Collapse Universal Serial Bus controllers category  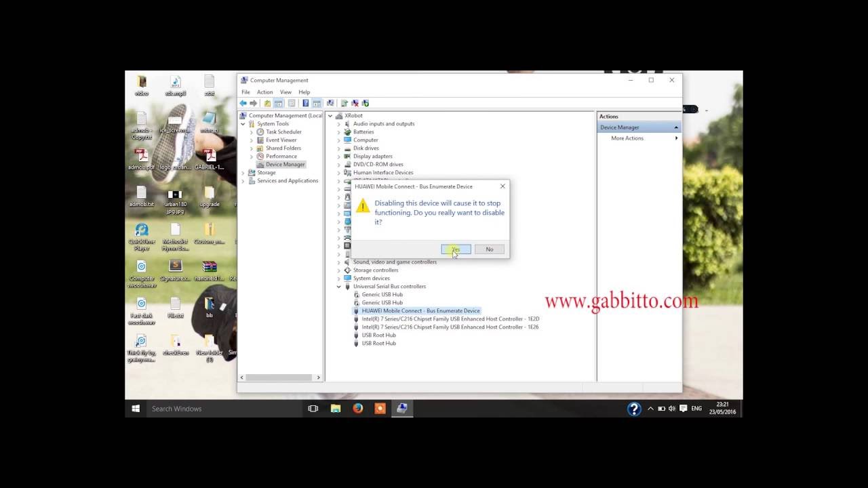(339, 287)
